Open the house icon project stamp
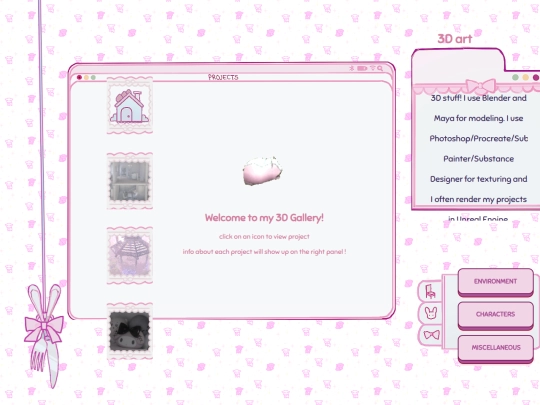The width and height of the screenshot is (540, 405). pos(130,105)
